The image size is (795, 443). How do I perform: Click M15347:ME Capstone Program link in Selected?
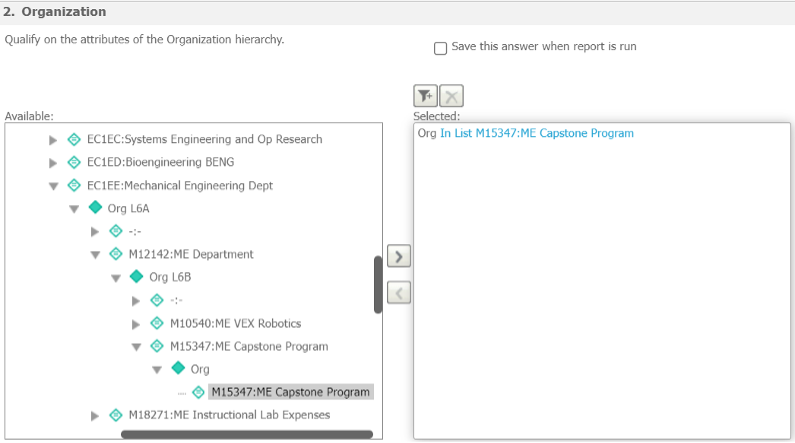click(554, 133)
